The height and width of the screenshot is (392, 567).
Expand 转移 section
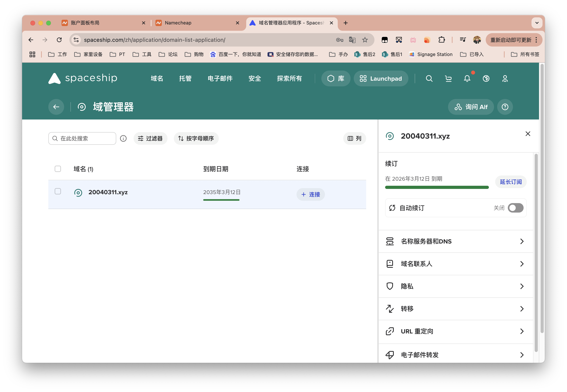[456, 309]
